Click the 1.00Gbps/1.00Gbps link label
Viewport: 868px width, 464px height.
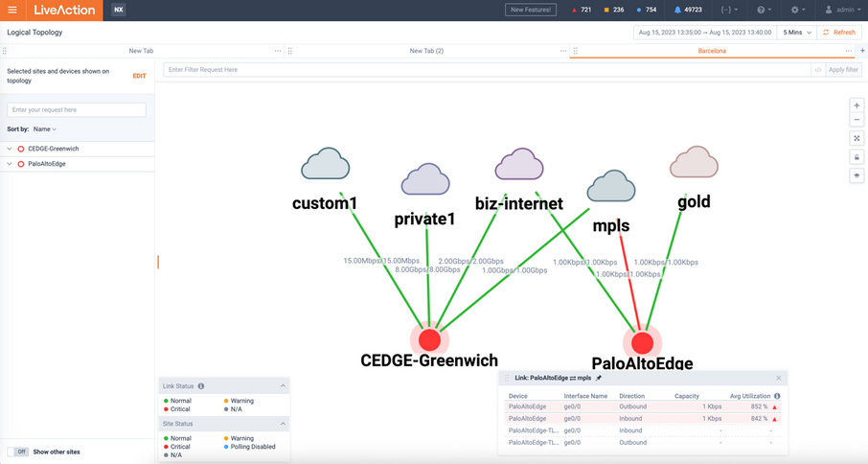pyautogui.click(x=514, y=270)
